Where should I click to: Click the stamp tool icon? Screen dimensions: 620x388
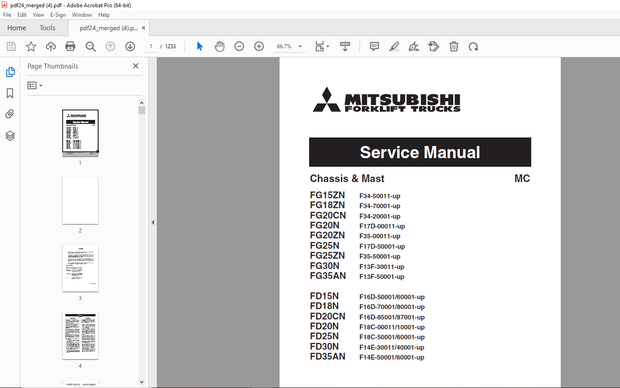click(434, 47)
